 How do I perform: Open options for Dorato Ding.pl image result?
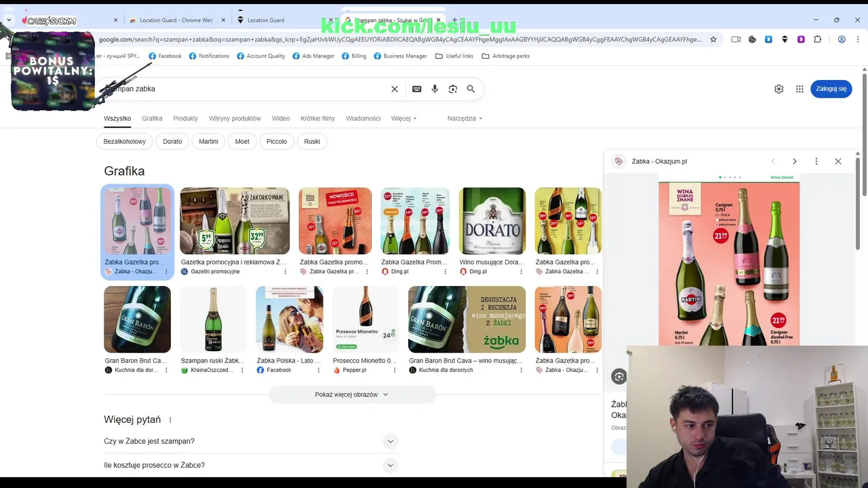(x=521, y=272)
